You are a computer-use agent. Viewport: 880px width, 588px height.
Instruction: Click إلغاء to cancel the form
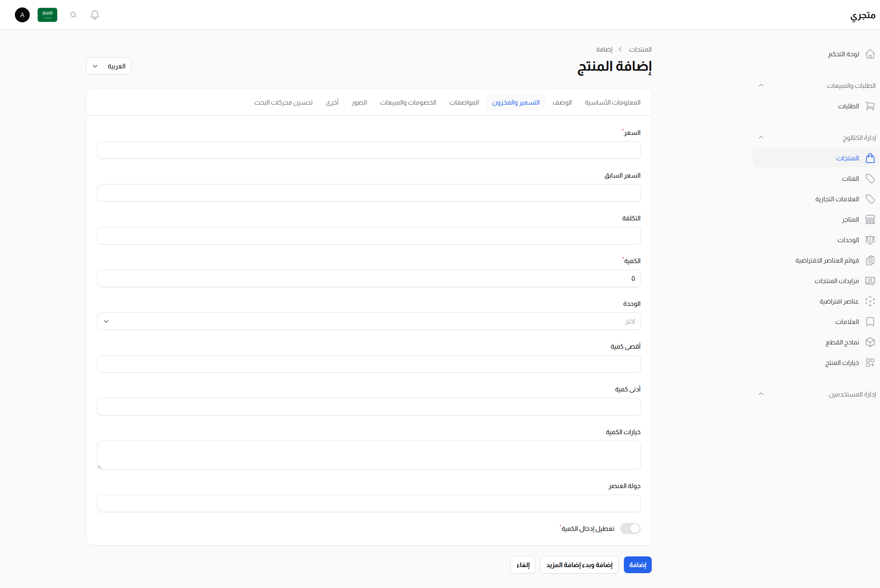[x=523, y=565]
